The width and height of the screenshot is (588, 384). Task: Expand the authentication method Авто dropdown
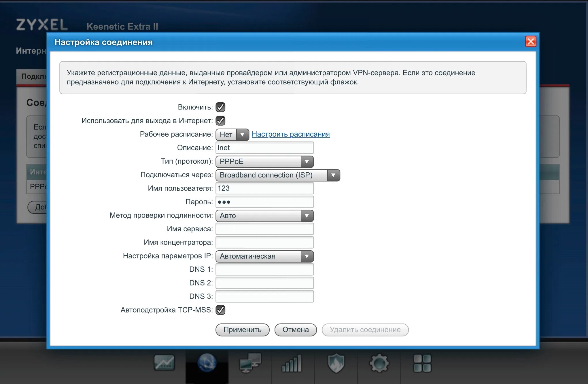(x=264, y=216)
